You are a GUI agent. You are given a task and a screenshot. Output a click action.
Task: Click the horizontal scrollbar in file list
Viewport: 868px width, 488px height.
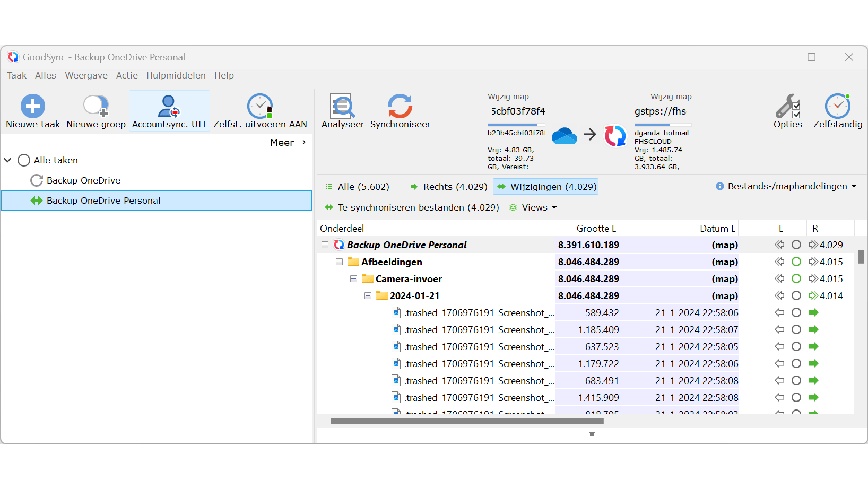click(467, 421)
